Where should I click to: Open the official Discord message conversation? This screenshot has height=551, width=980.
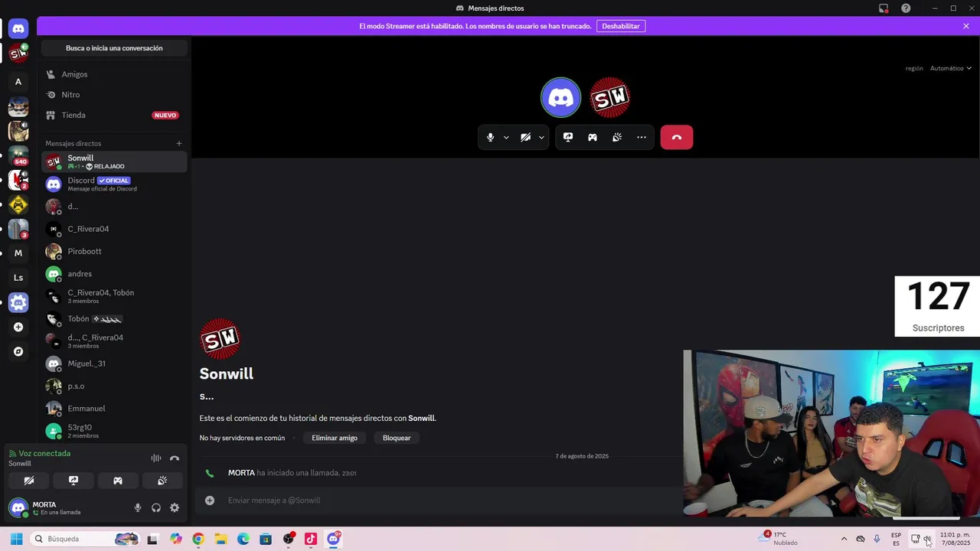coord(114,184)
